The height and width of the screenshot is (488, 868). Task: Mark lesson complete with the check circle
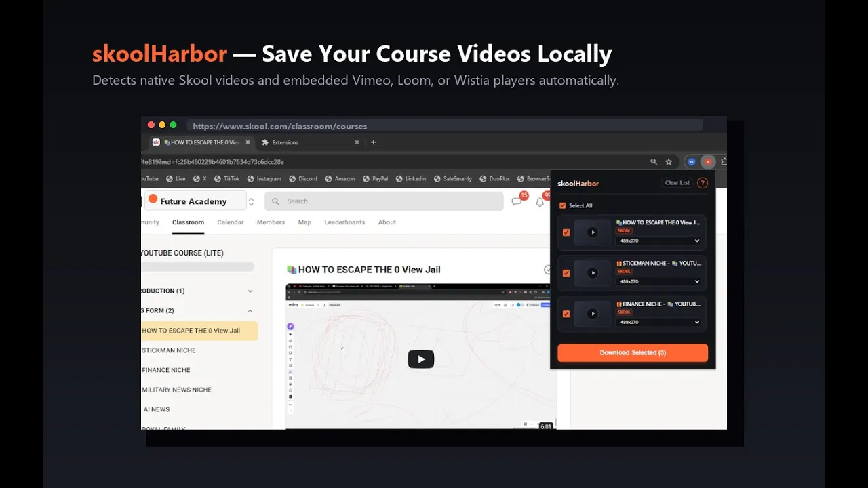click(x=548, y=270)
